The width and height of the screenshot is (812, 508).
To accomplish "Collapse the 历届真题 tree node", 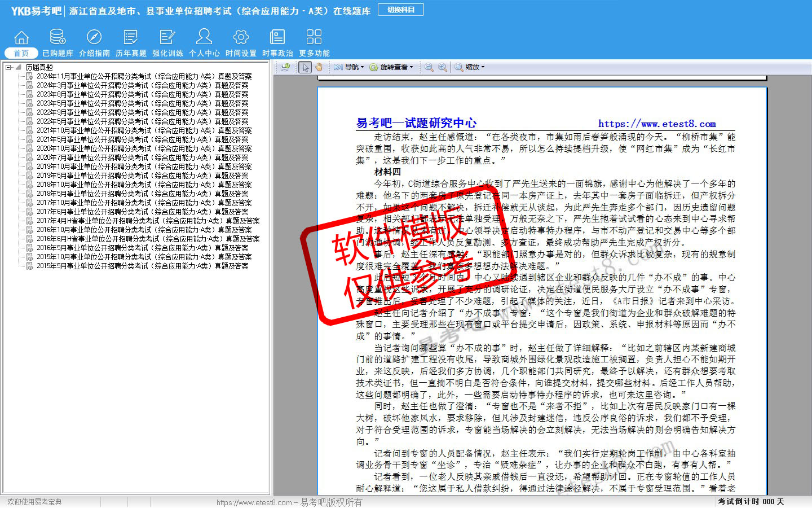I will point(8,67).
